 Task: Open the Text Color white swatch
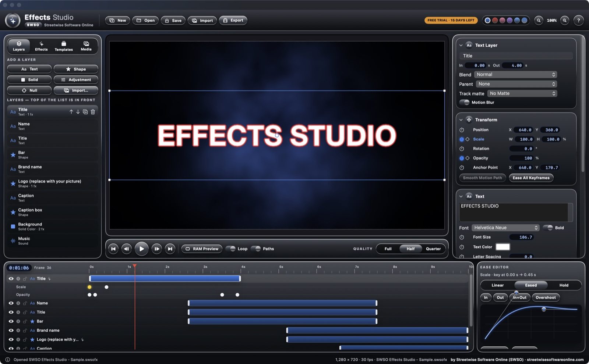click(x=503, y=247)
